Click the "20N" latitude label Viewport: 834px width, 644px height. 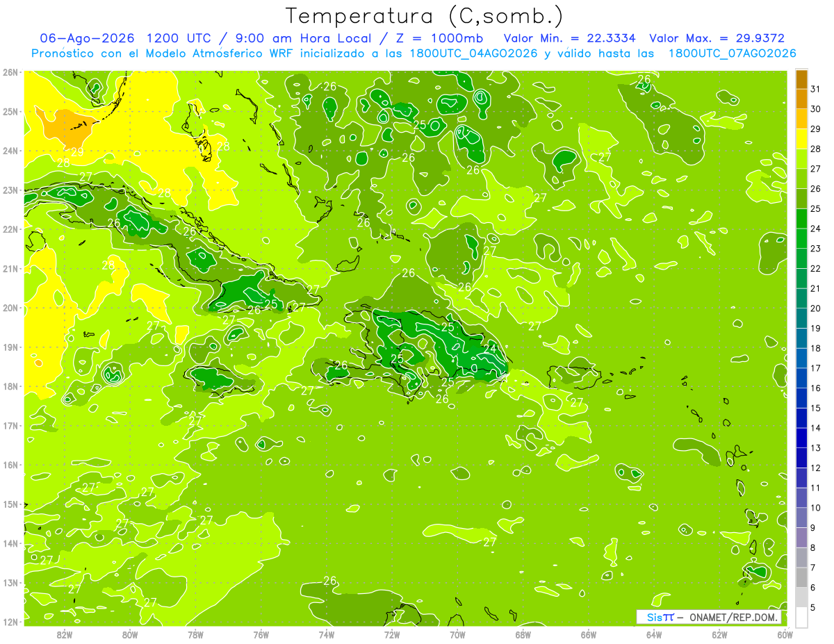(x=10, y=308)
